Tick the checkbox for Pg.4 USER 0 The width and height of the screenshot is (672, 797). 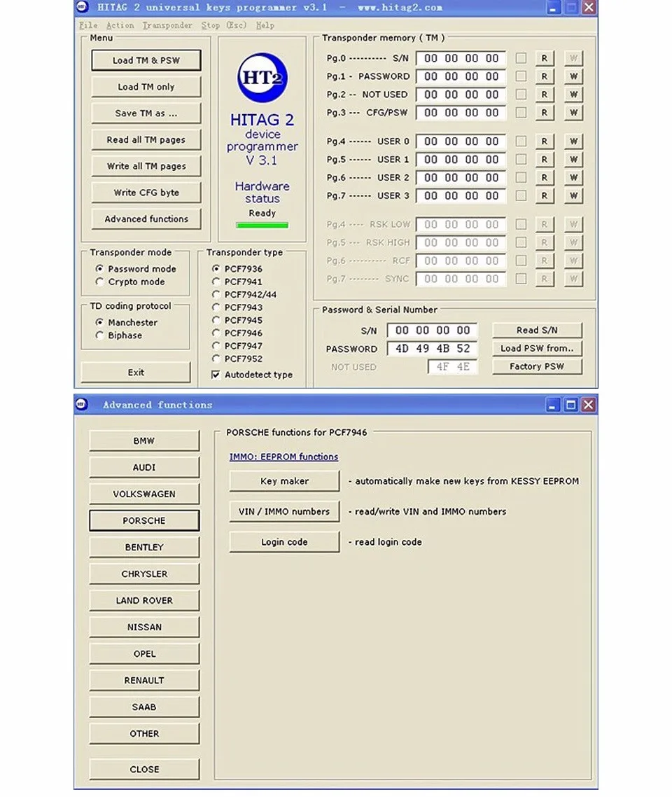(x=521, y=141)
